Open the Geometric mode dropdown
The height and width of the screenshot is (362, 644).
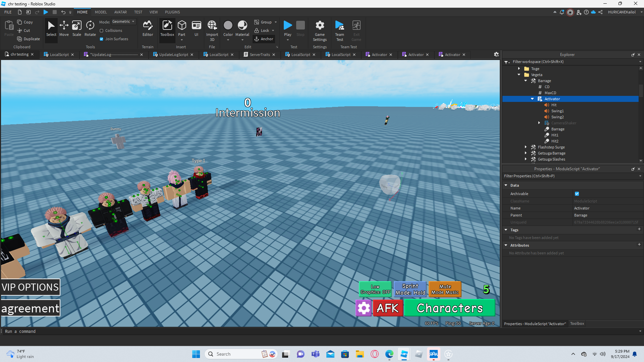pos(123,21)
